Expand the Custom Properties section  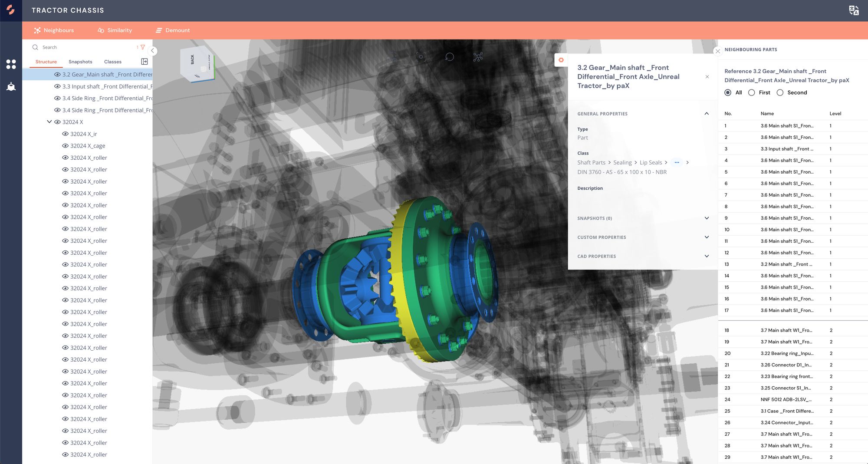(707, 237)
